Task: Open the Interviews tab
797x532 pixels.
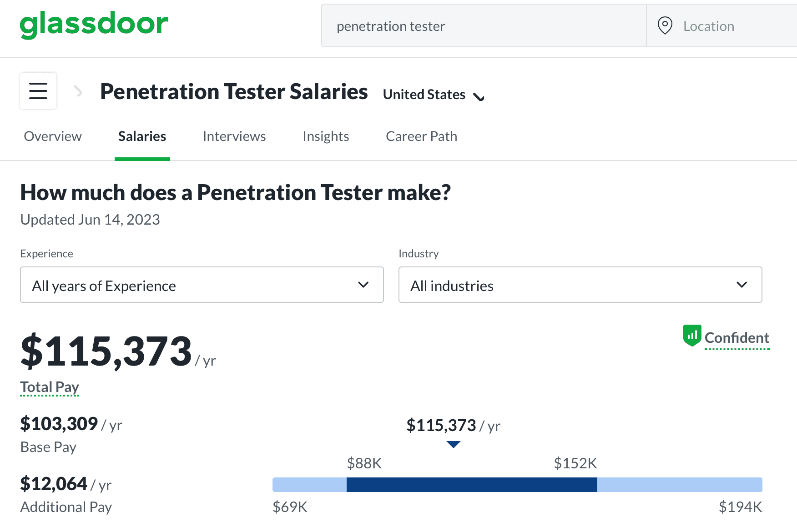Action: pyautogui.click(x=234, y=136)
